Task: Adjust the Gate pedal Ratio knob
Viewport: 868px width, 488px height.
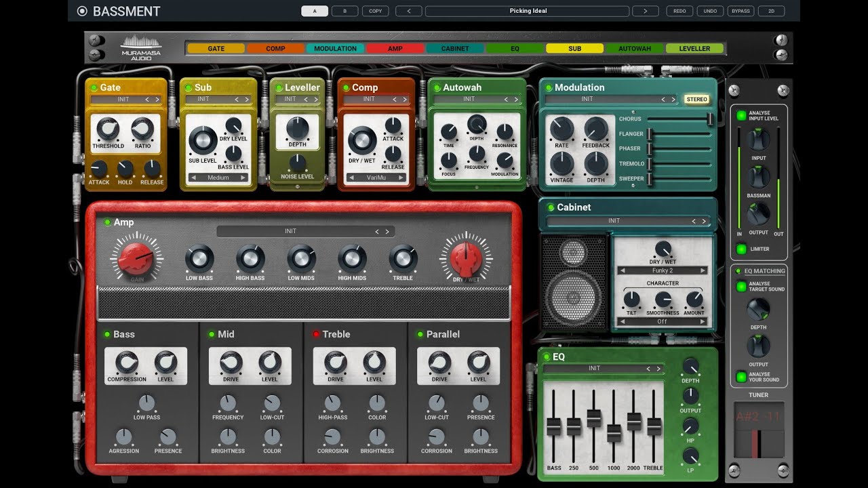Action: 142,129
